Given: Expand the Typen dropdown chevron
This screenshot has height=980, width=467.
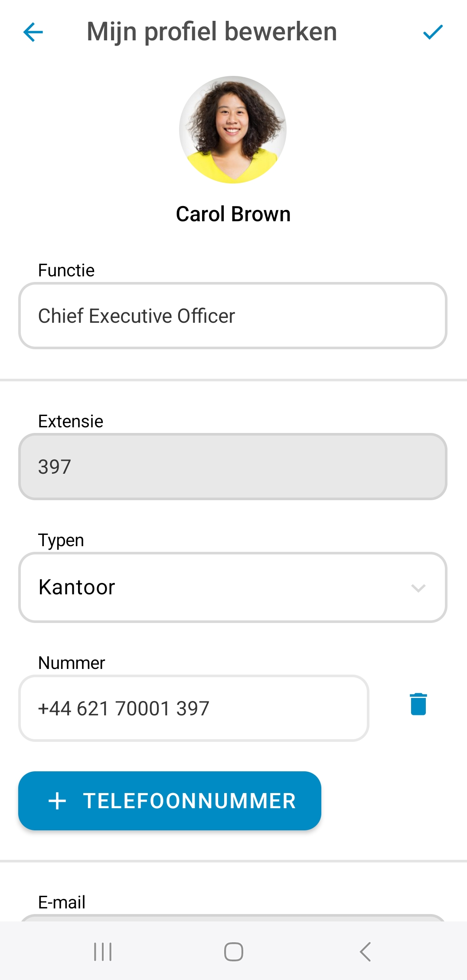Looking at the screenshot, I should click(x=418, y=588).
